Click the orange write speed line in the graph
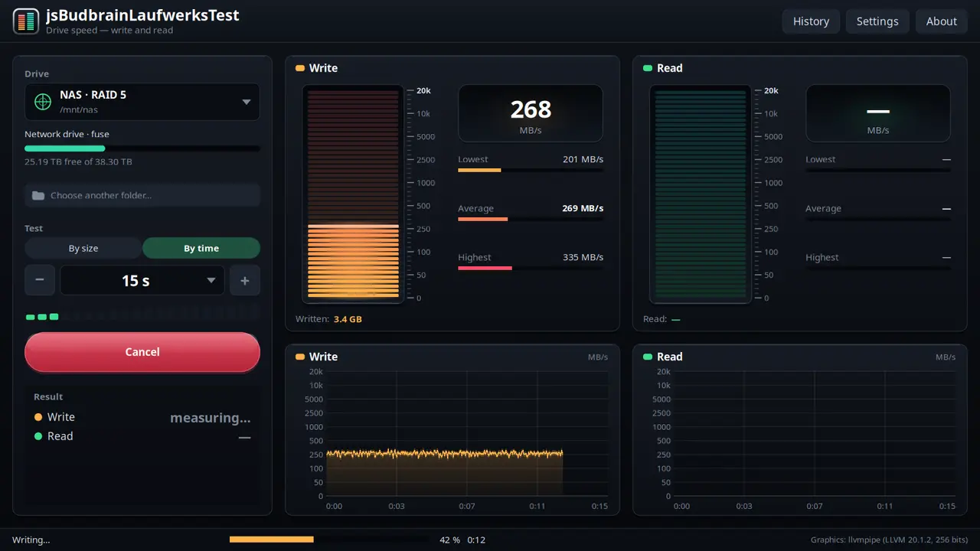Image resolution: width=980 pixels, height=551 pixels. click(x=445, y=454)
